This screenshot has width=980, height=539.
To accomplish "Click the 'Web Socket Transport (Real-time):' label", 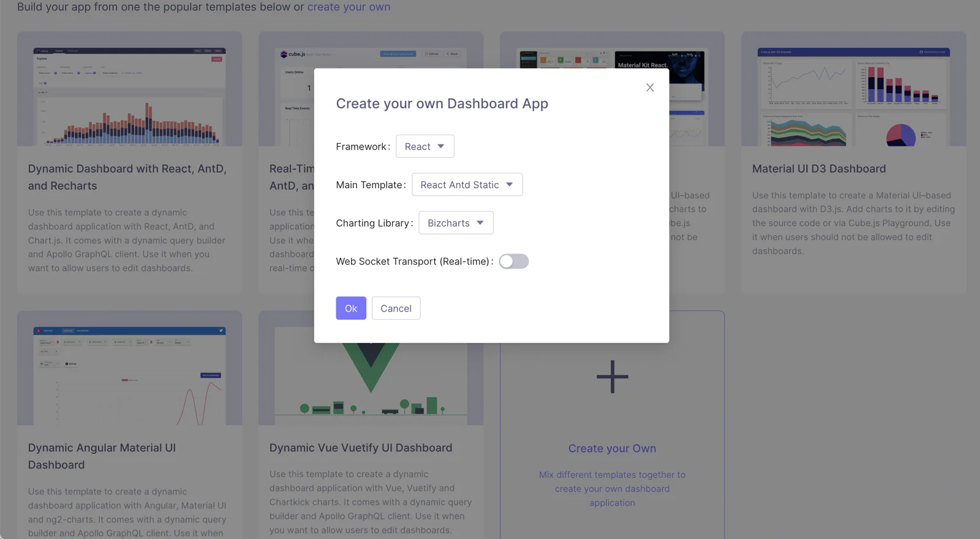I will [415, 262].
